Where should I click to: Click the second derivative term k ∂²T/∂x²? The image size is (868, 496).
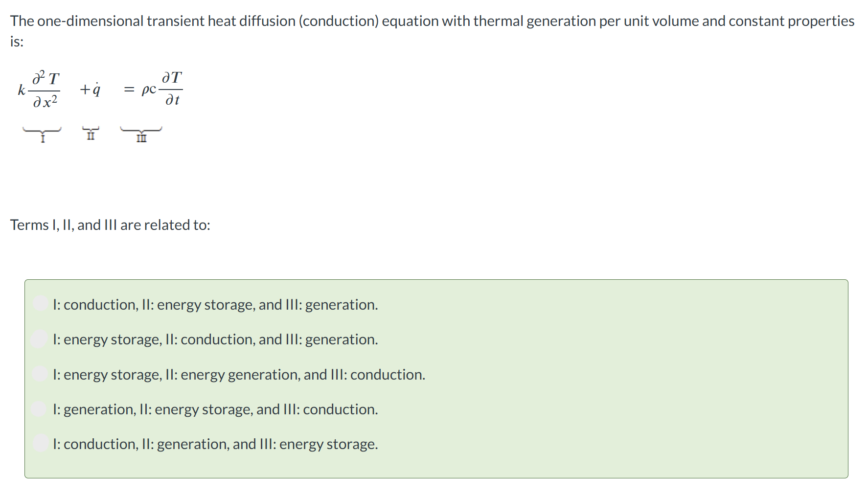pyautogui.click(x=39, y=90)
